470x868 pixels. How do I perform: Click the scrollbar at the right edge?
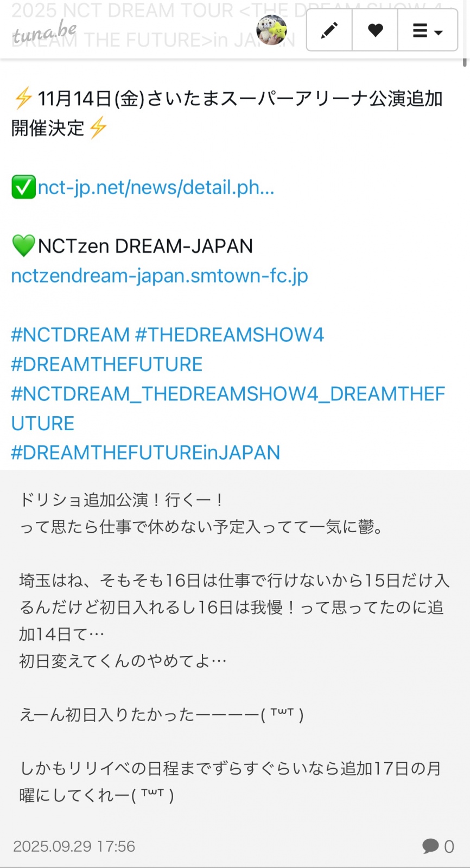coord(465,60)
